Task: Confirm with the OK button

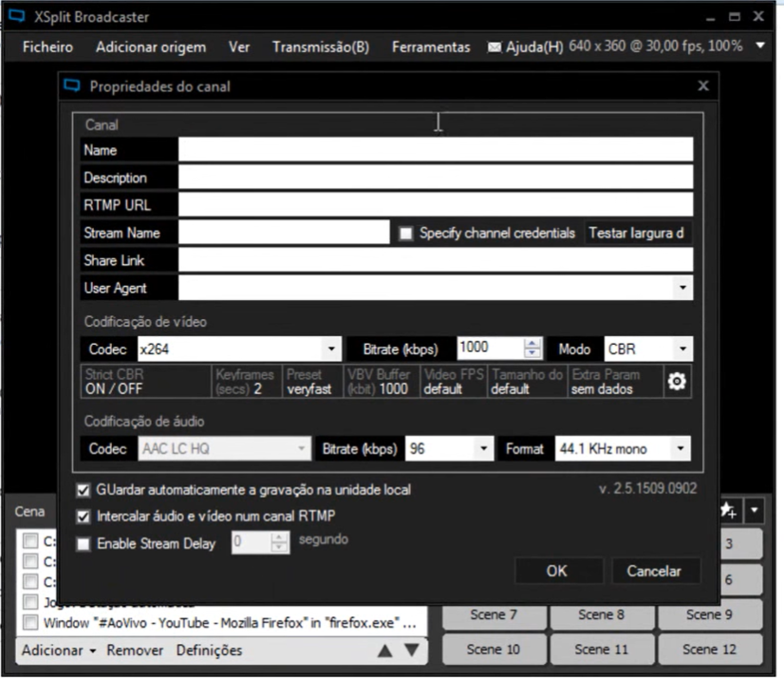Action: click(558, 571)
